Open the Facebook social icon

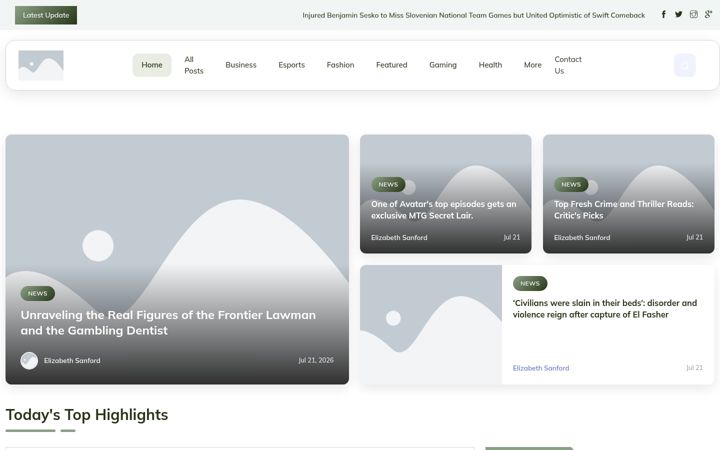point(664,15)
